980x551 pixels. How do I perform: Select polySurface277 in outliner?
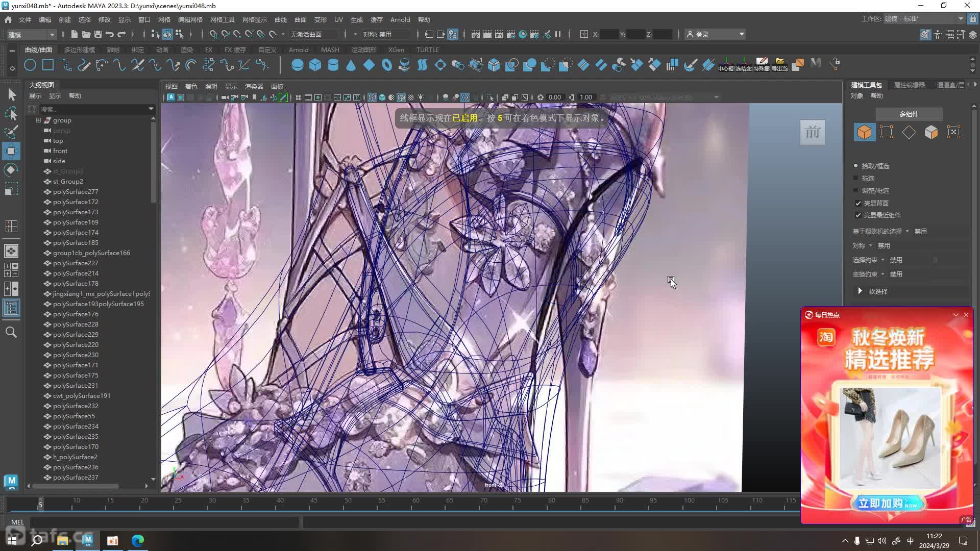(x=76, y=192)
